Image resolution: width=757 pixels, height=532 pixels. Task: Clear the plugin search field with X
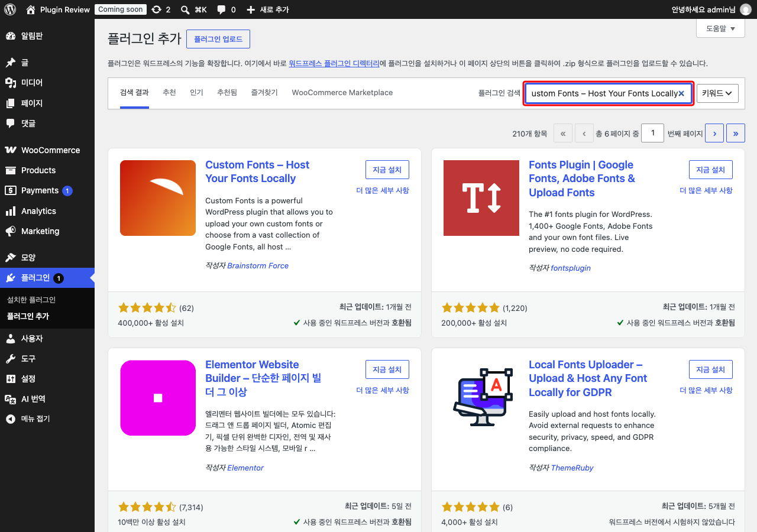pyautogui.click(x=681, y=93)
